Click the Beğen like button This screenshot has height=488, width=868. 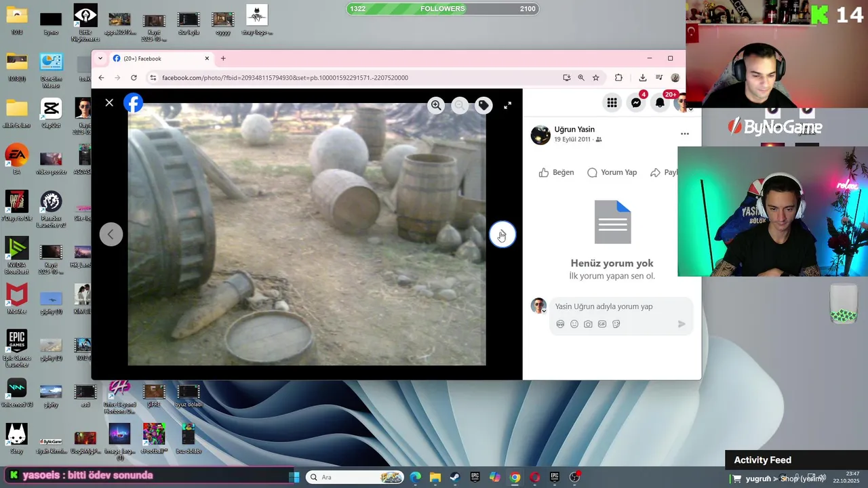[556, 172]
